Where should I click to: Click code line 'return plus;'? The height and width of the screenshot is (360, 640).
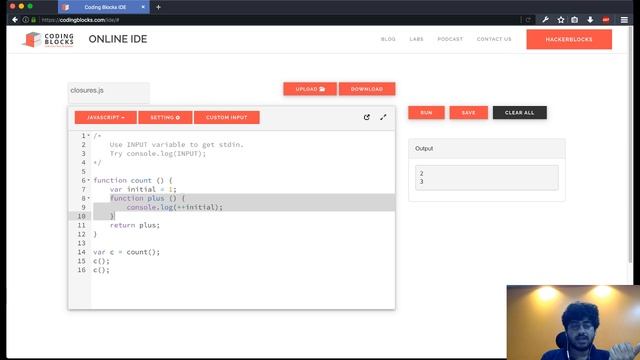click(135, 225)
